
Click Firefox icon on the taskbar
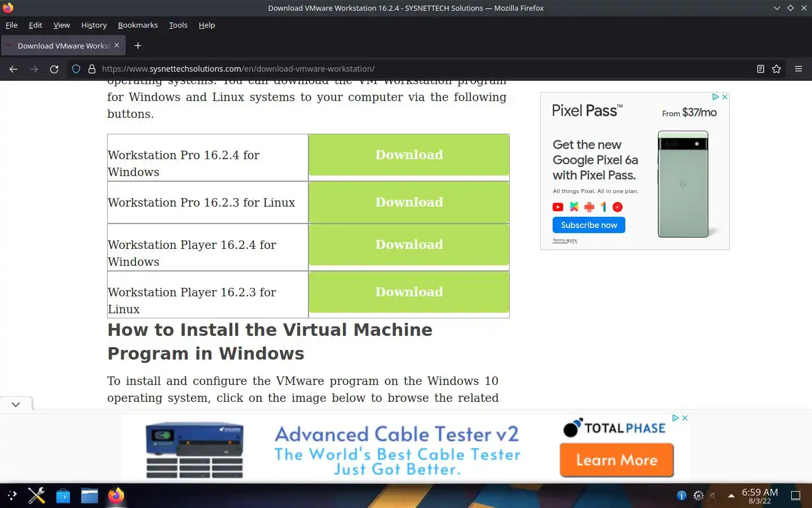click(116, 496)
